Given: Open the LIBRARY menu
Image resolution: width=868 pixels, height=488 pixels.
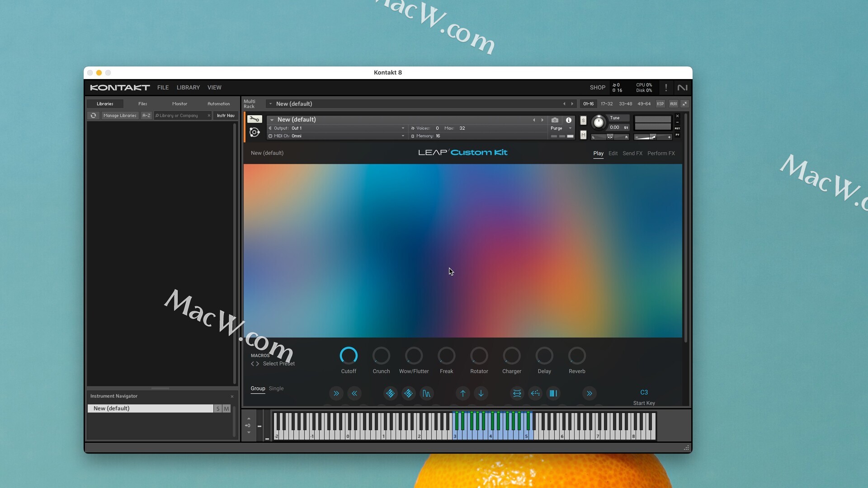Looking at the screenshot, I should click(188, 88).
